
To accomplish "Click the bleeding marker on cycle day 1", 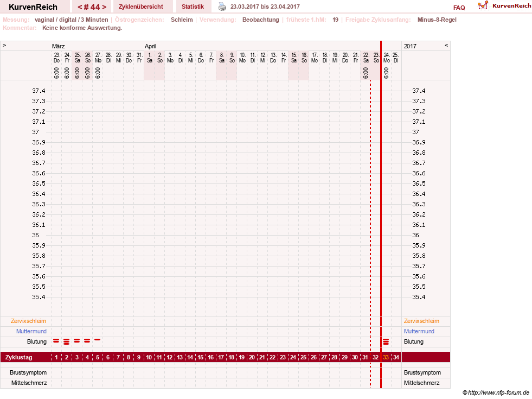I will (56, 340).
